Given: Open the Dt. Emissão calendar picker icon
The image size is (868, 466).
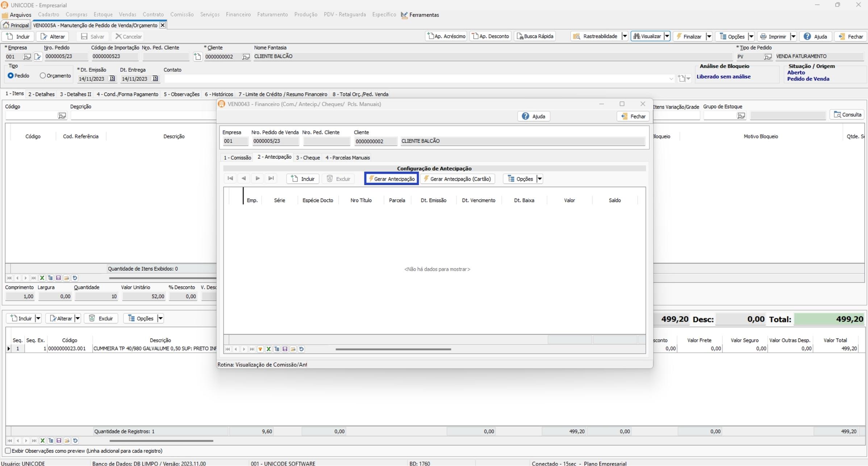Looking at the screenshot, I should (x=112, y=79).
